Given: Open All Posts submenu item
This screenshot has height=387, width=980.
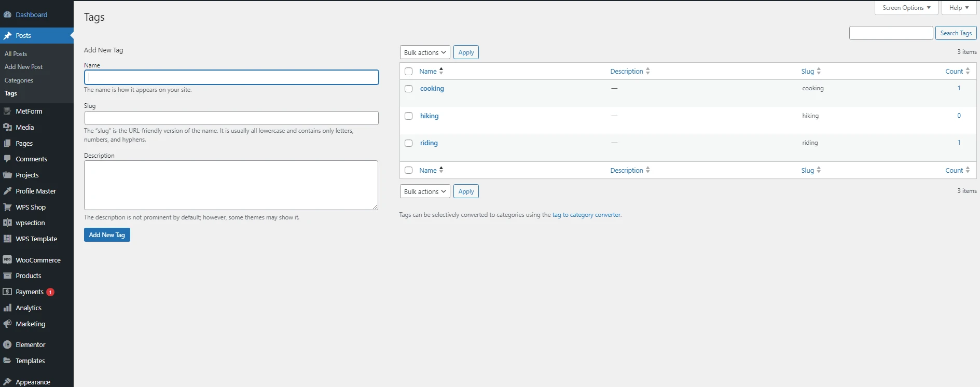Looking at the screenshot, I should [x=16, y=54].
